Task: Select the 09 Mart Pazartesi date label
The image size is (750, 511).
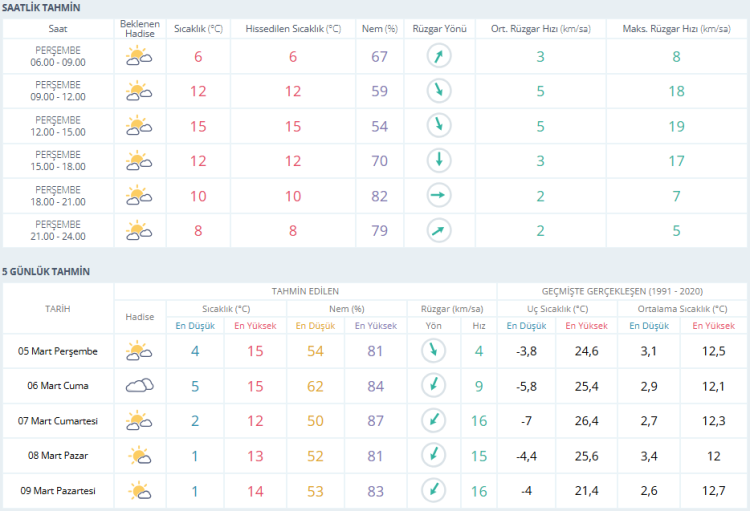Action: (x=58, y=491)
